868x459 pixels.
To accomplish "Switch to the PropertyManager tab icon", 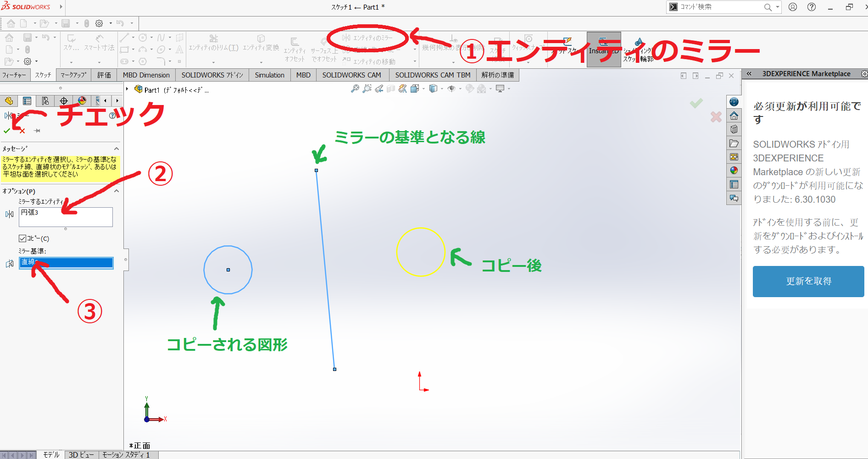I will (x=27, y=101).
